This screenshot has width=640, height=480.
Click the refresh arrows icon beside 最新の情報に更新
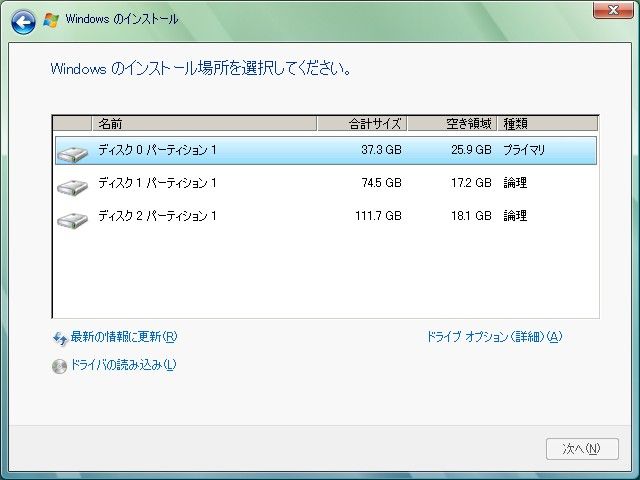coord(59,338)
